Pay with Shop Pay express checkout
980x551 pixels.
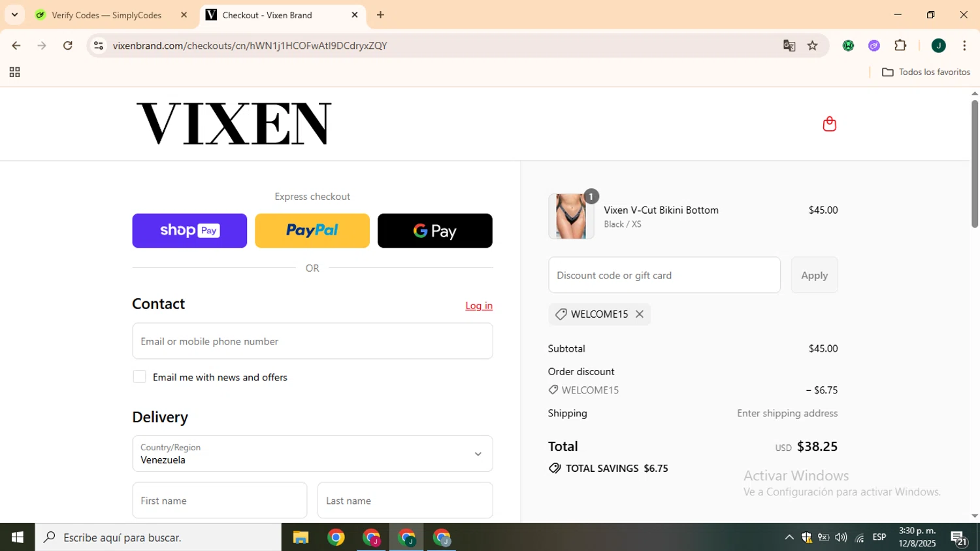pyautogui.click(x=189, y=231)
